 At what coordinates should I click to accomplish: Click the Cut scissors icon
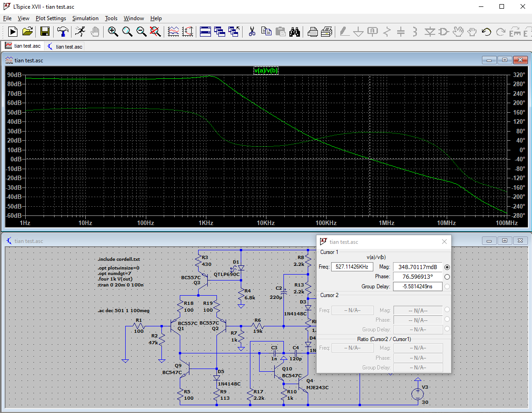(252, 32)
